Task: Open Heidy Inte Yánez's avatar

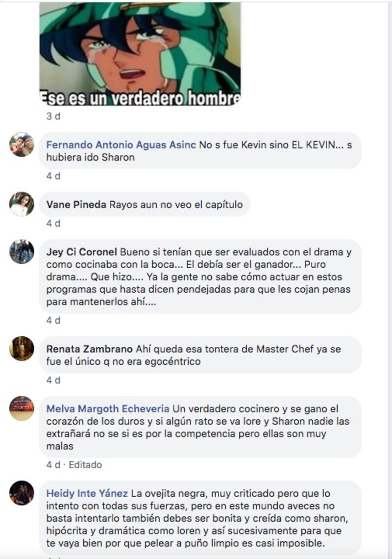Action: 22,493
